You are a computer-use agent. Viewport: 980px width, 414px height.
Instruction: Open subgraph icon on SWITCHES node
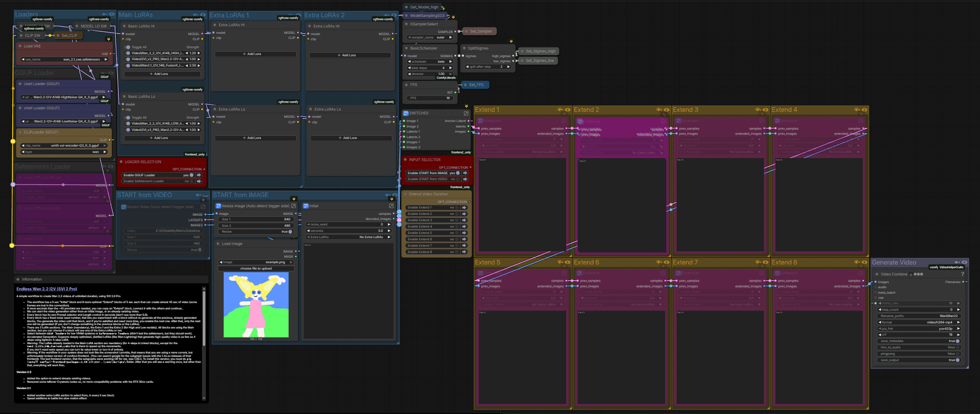tap(466, 113)
